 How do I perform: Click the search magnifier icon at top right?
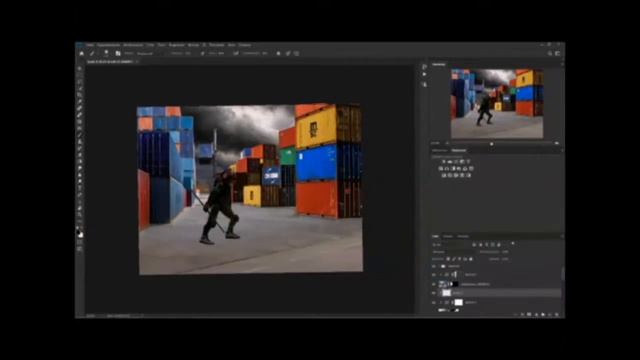(x=550, y=53)
